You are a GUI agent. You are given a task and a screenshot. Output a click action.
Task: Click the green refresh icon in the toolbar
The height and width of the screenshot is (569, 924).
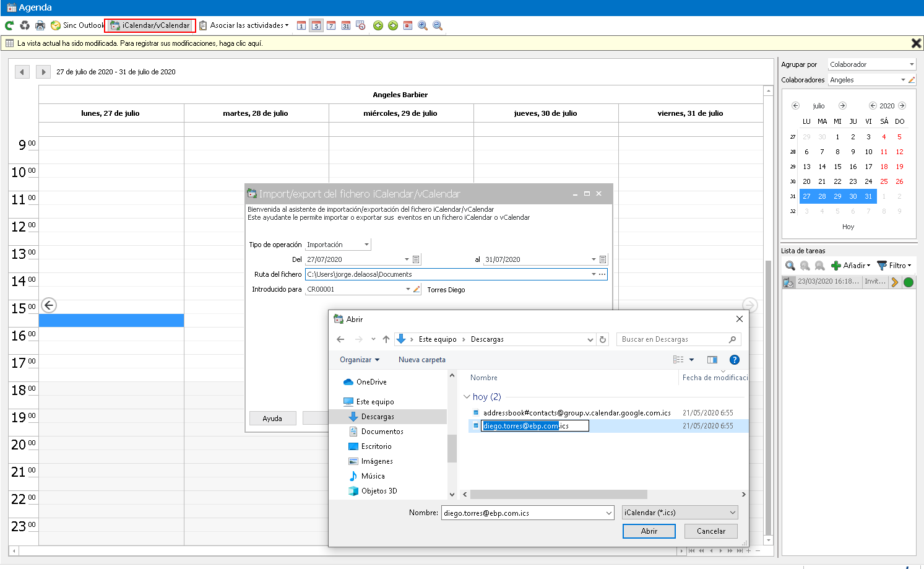tap(9, 25)
